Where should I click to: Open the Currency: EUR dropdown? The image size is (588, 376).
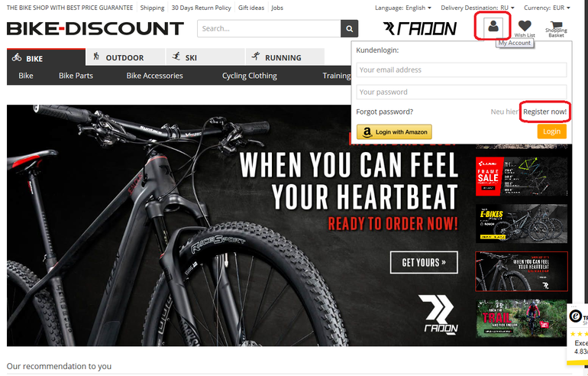click(x=547, y=8)
